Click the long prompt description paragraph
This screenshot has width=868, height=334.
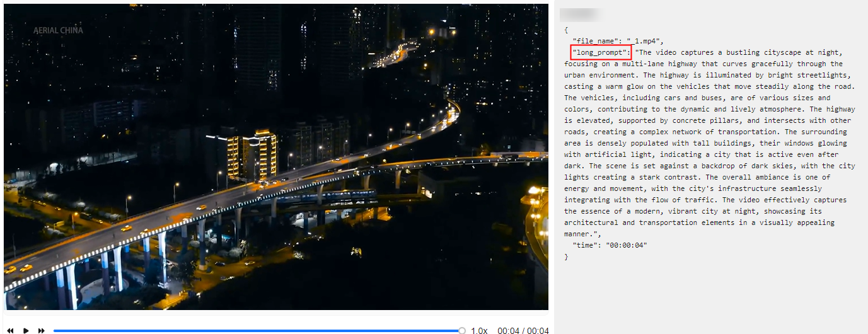click(x=710, y=143)
